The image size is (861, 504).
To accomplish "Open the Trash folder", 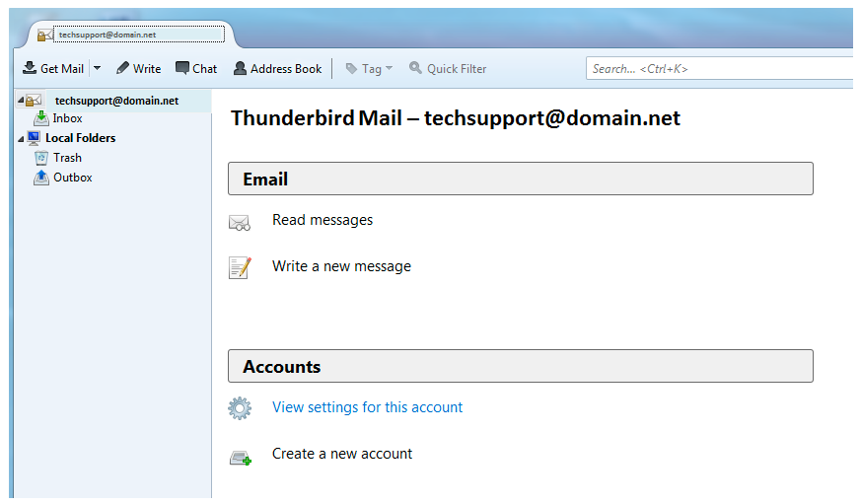I will coord(67,158).
